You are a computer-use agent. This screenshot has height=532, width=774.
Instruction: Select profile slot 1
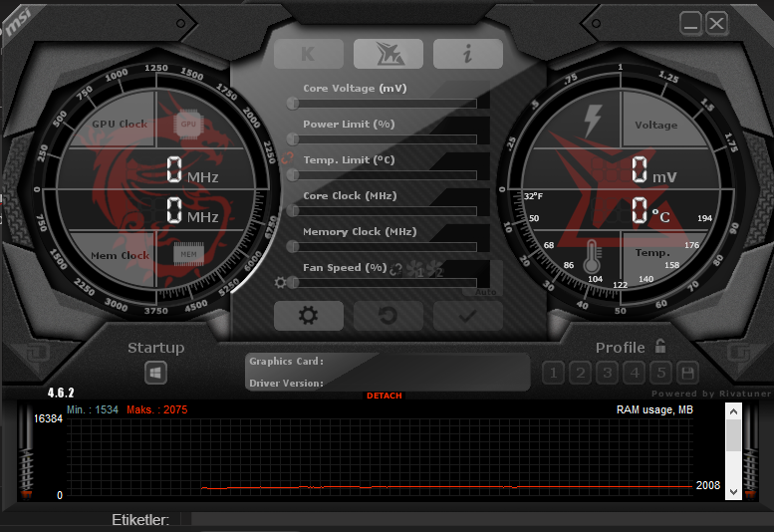point(553,373)
